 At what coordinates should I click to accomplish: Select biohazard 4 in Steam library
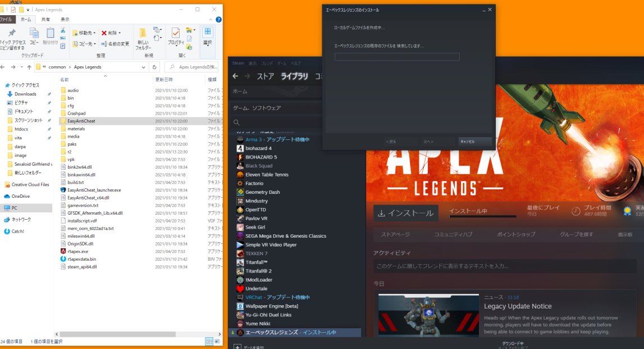258,148
